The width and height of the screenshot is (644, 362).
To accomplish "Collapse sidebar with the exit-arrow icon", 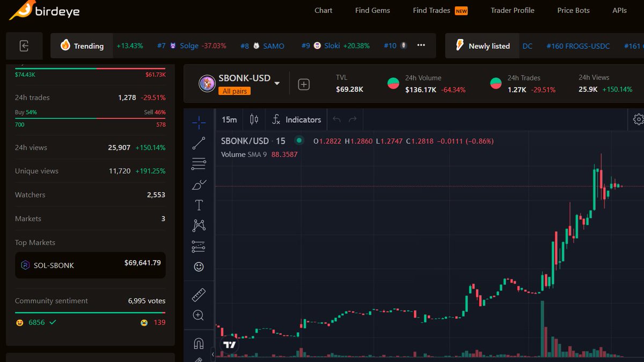I will [24, 46].
